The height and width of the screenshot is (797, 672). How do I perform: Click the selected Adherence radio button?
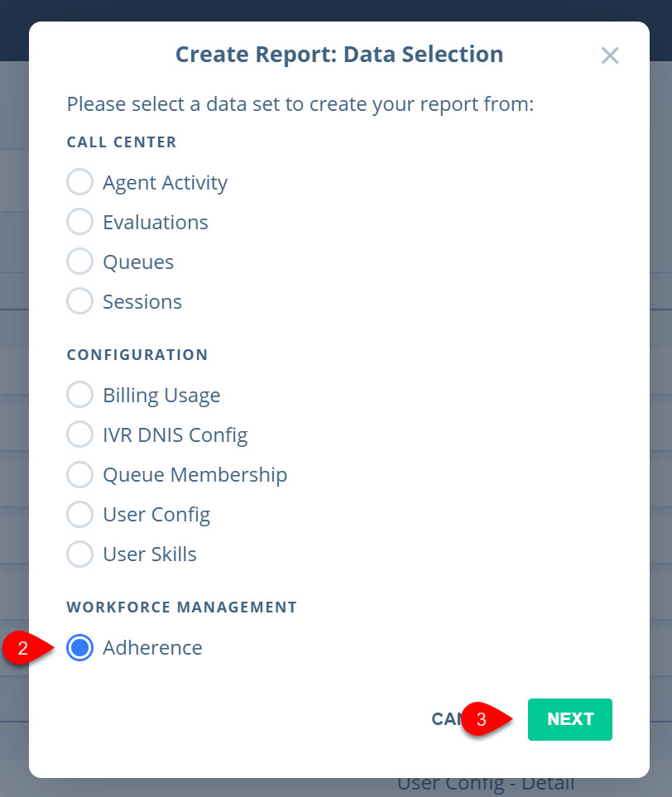[x=79, y=647]
